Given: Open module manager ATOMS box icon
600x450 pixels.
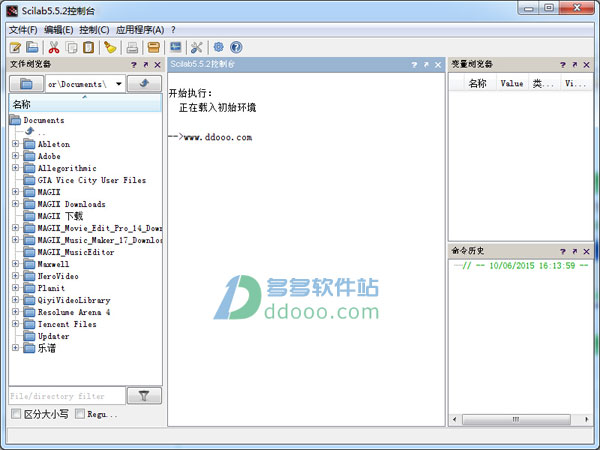Looking at the screenshot, I should [x=153, y=47].
